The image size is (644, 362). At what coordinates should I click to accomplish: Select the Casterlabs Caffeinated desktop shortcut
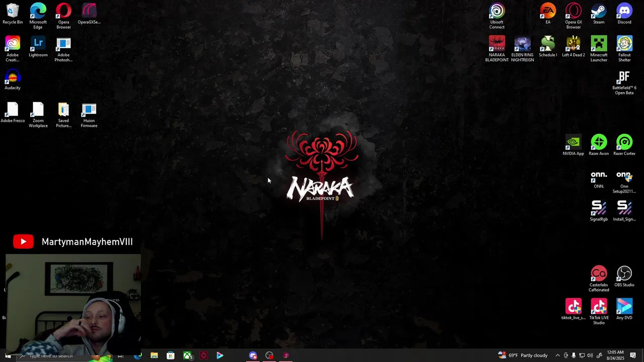599,279
